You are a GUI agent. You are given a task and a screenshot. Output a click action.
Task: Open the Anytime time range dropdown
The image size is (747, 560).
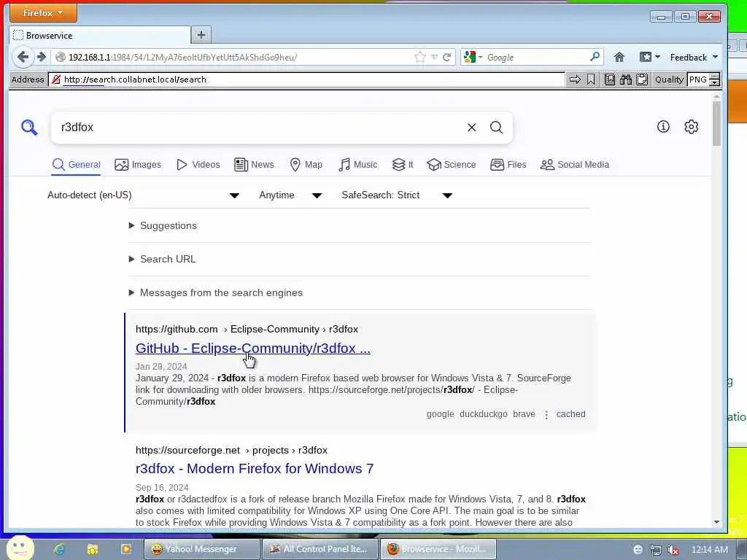click(x=290, y=195)
